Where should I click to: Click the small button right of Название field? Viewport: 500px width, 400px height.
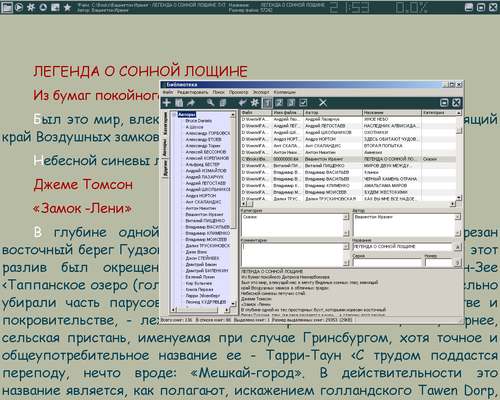(457, 247)
